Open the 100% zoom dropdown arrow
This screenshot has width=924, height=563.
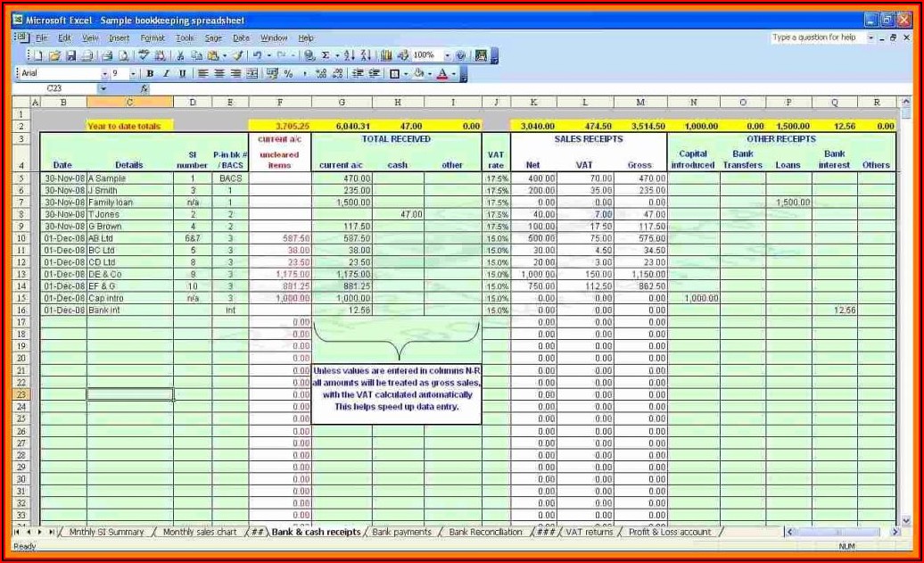click(447, 56)
